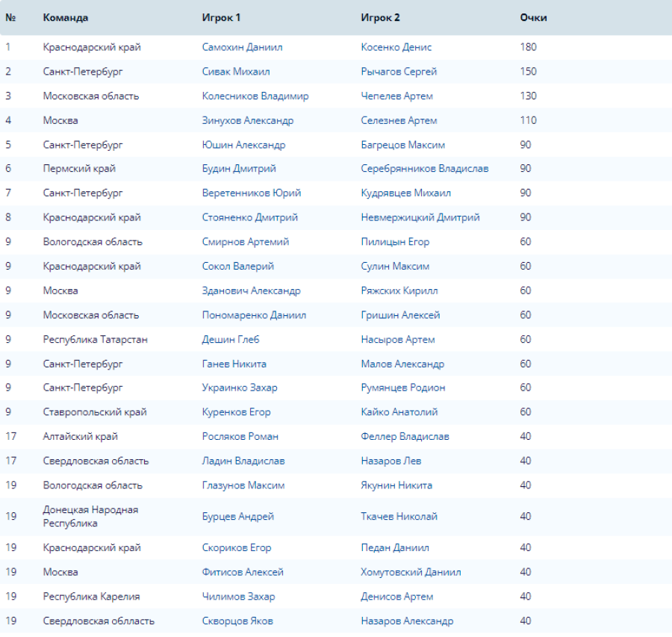Open player profile for Самохин Даниил
The width and height of the screenshot is (672, 637).
(242, 47)
